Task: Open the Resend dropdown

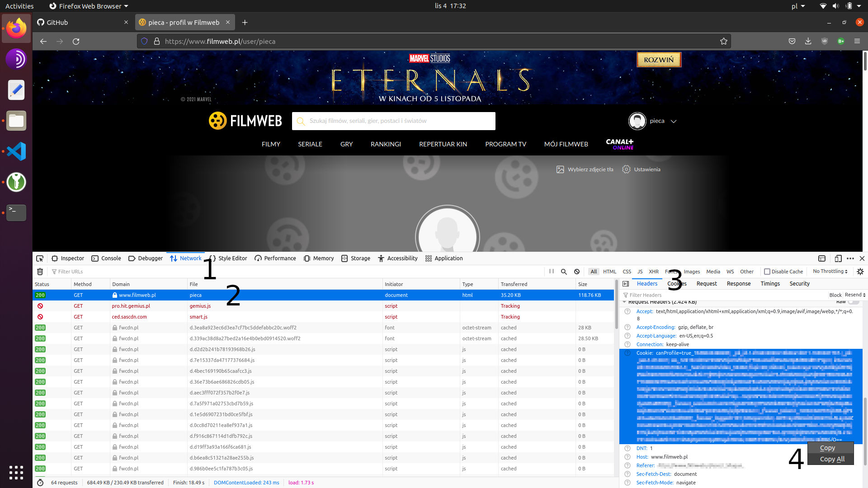Action: (855, 295)
